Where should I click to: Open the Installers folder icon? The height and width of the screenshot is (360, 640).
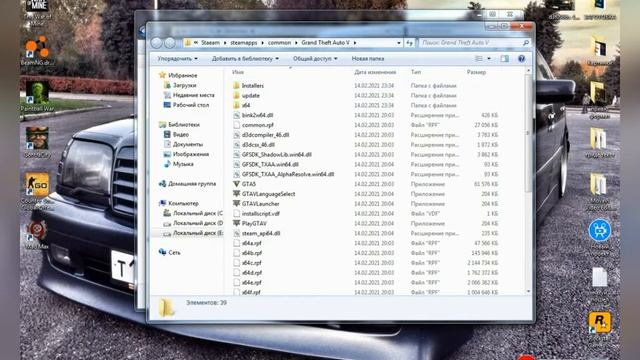(x=236, y=86)
